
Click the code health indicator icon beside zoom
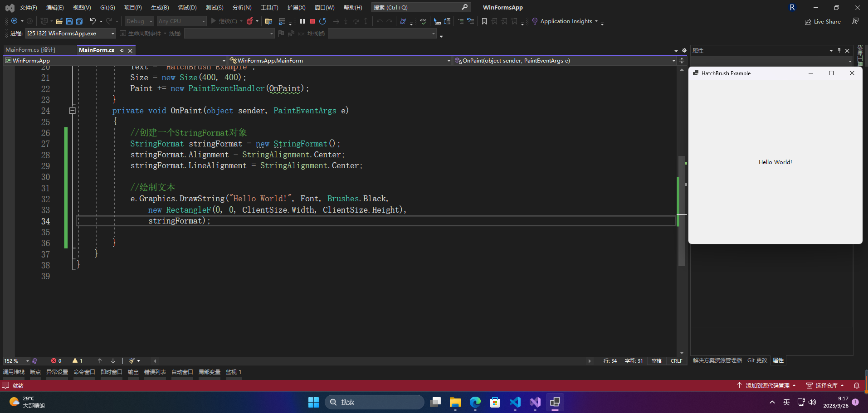point(35,361)
